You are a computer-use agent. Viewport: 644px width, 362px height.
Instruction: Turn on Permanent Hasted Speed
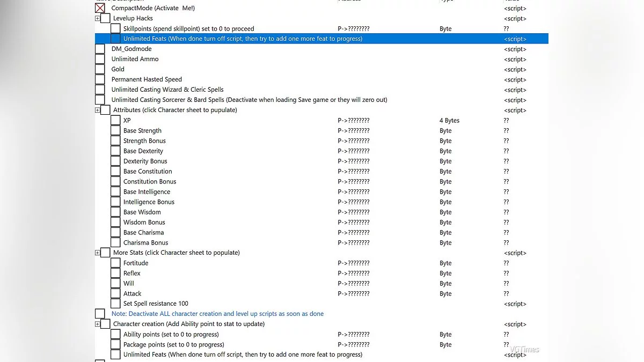pos(100,79)
